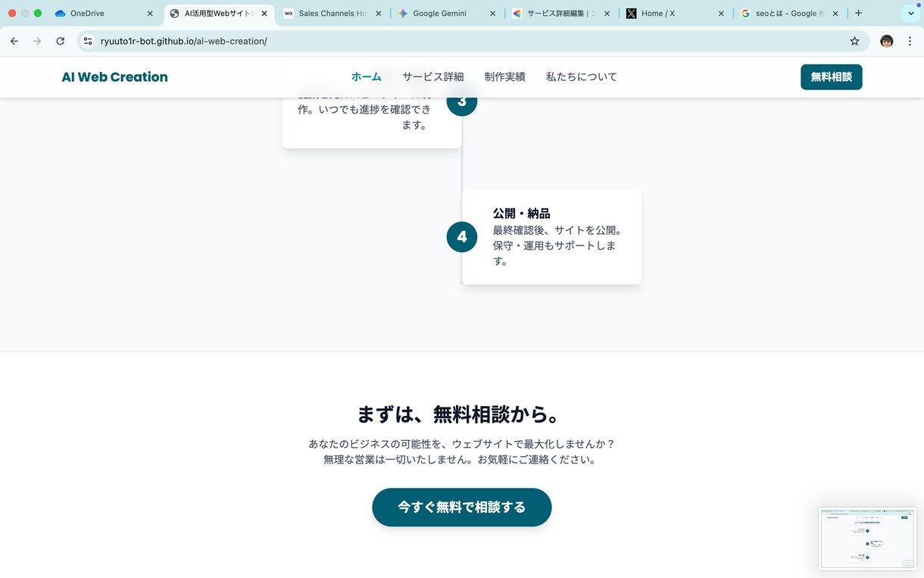Image resolution: width=924 pixels, height=578 pixels.
Task: Click the 公開・納品 card heading
Action: click(x=522, y=214)
